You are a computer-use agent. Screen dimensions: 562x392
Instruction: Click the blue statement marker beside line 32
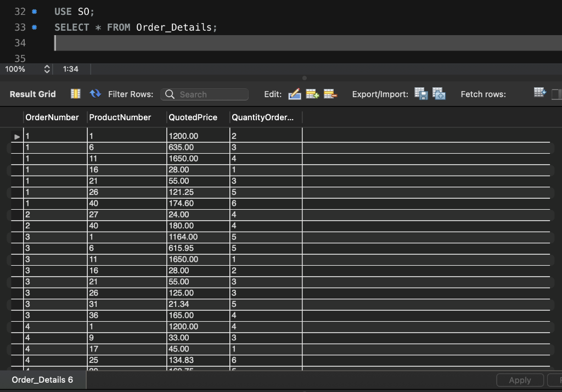pos(33,10)
